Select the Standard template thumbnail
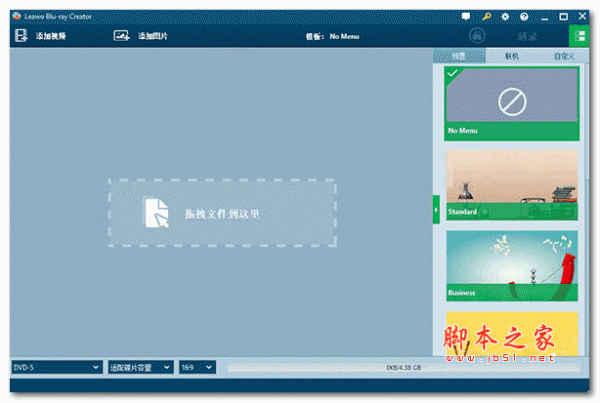This screenshot has width=600, height=403. pos(512,185)
